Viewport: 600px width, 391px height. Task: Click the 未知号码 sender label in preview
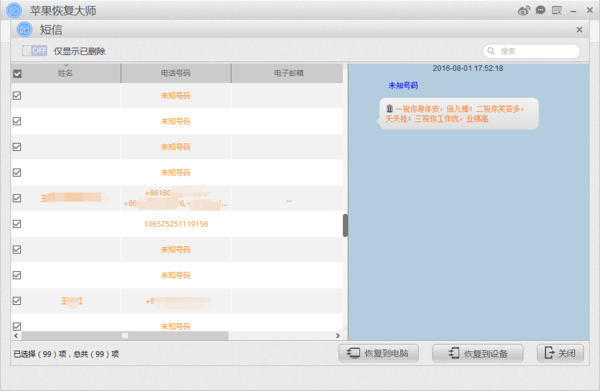tap(403, 85)
